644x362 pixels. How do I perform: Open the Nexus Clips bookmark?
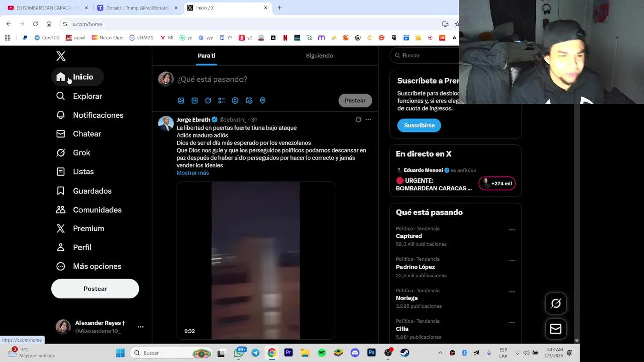(x=107, y=38)
